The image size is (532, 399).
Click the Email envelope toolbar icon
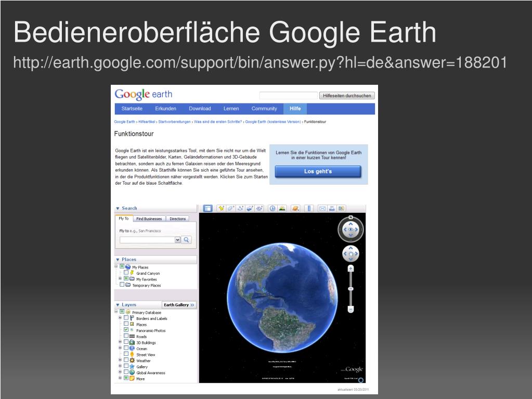point(322,208)
